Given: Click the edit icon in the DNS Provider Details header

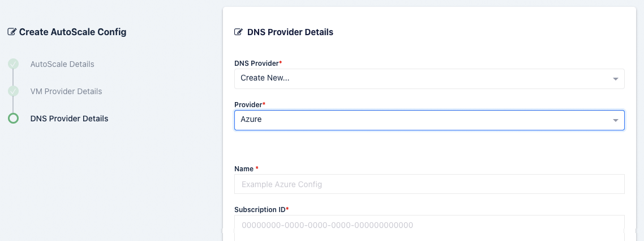Looking at the screenshot, I should tap(239, 32).
